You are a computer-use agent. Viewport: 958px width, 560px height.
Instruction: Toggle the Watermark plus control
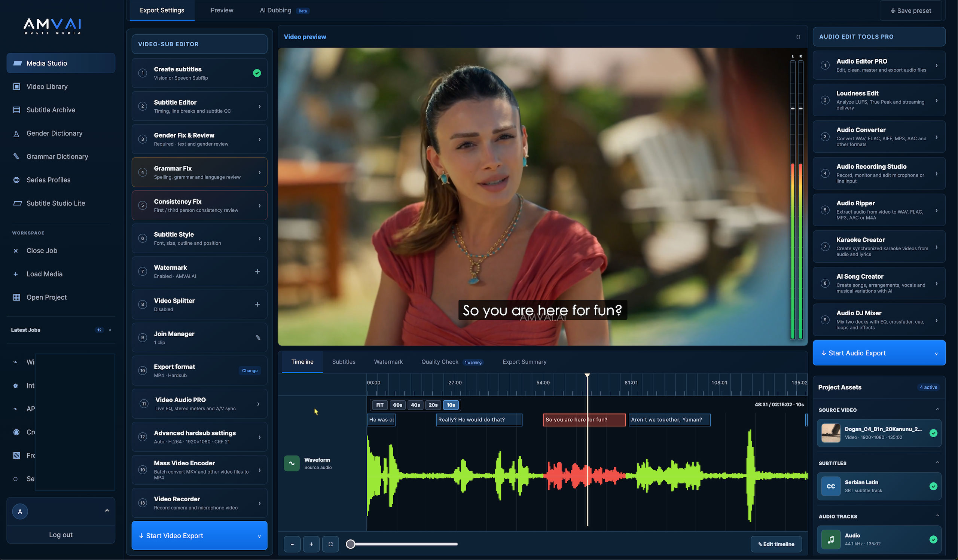257,271
